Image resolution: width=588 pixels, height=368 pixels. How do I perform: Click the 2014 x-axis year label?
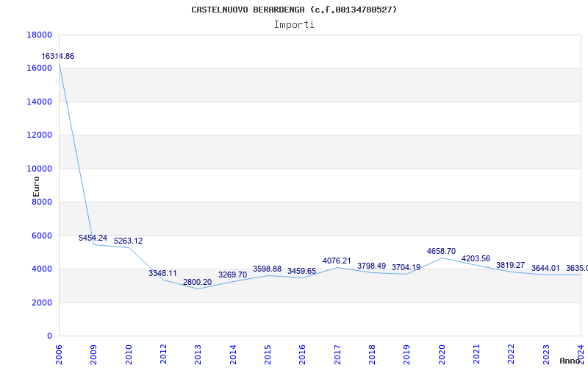click(233, 355)
